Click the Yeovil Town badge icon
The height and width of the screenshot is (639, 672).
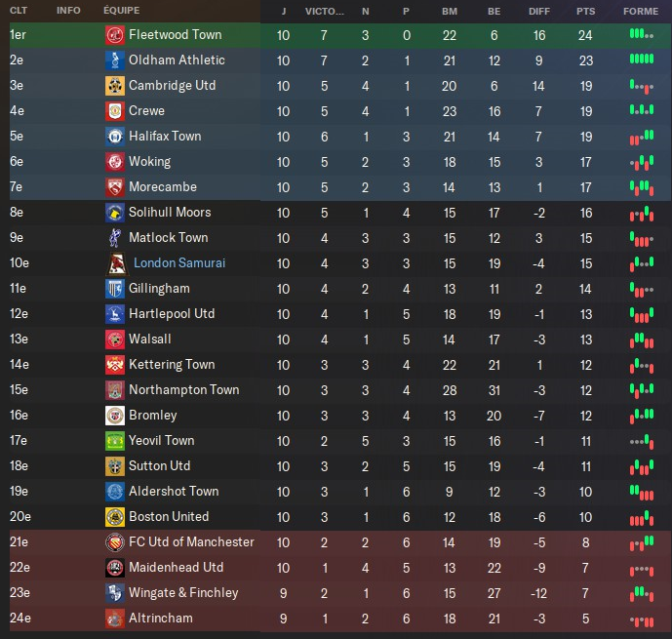click(114, 441)
